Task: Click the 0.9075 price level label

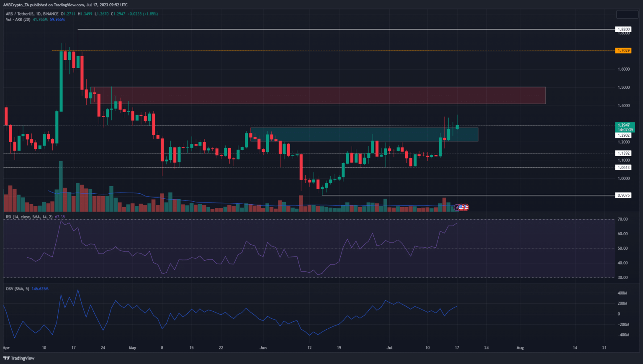Action: 623,195
